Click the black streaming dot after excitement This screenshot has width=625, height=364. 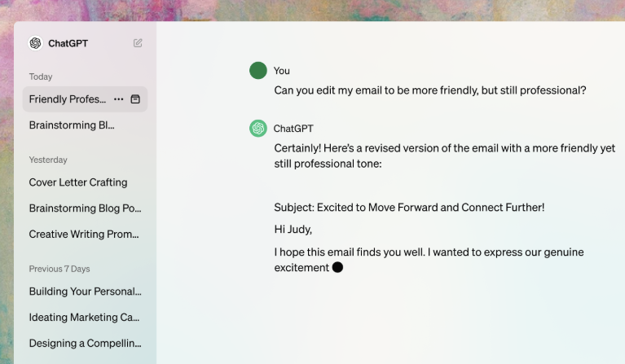[337, 267]
